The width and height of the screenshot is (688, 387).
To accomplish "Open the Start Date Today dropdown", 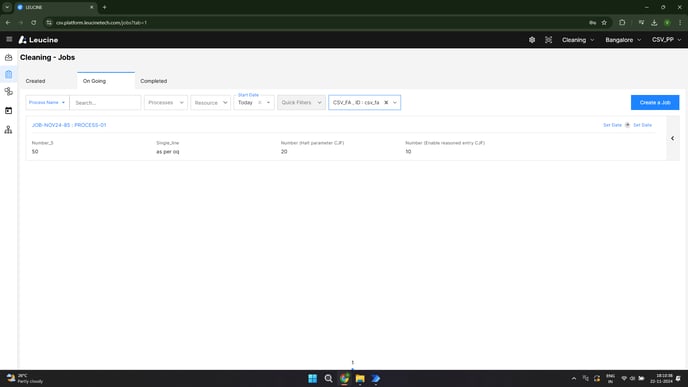I will point(268,103).
